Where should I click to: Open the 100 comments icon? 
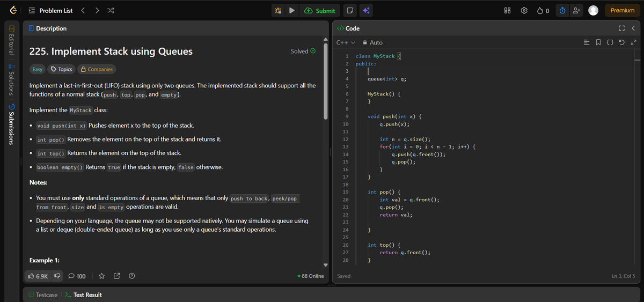tap(77, 276)
